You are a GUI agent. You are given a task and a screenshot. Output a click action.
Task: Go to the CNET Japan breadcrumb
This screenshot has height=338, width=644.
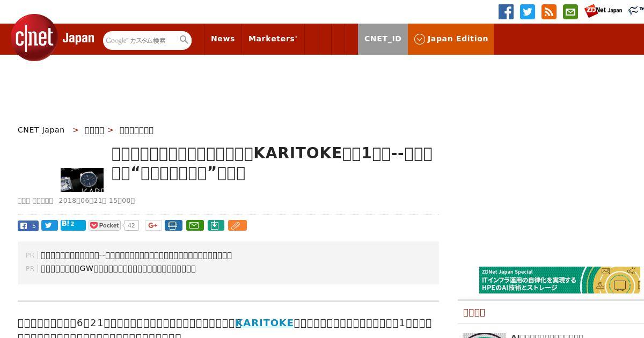(x=41, y=130)
